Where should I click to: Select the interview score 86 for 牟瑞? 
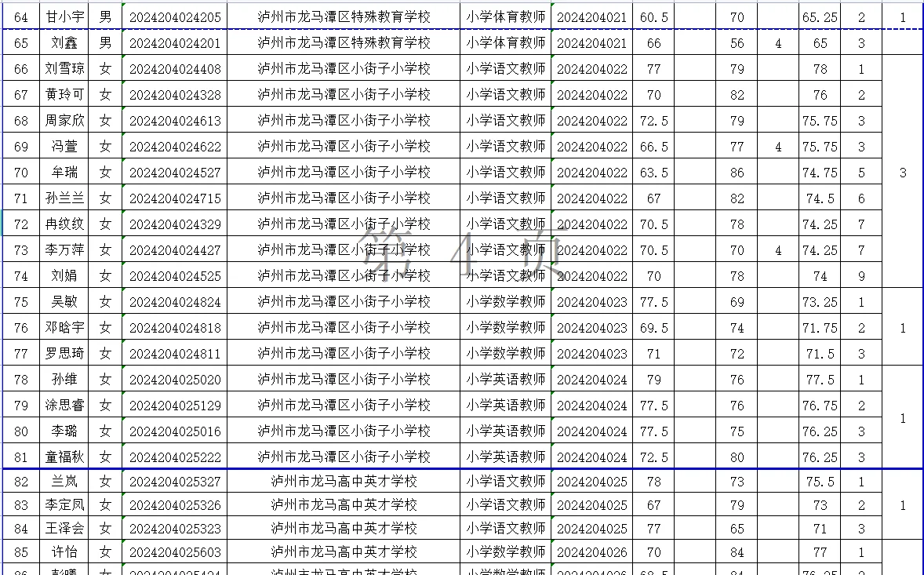tap(736, 172)
